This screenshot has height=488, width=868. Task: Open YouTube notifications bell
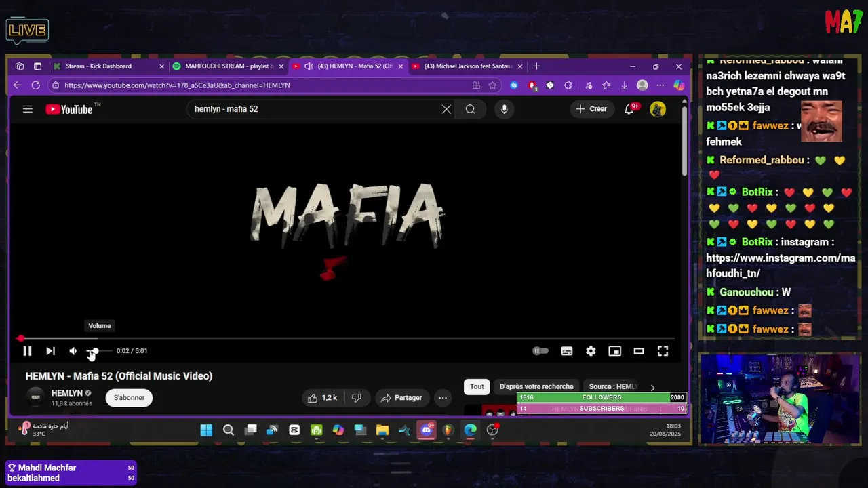pyautogui.click(x=630, y=109)
